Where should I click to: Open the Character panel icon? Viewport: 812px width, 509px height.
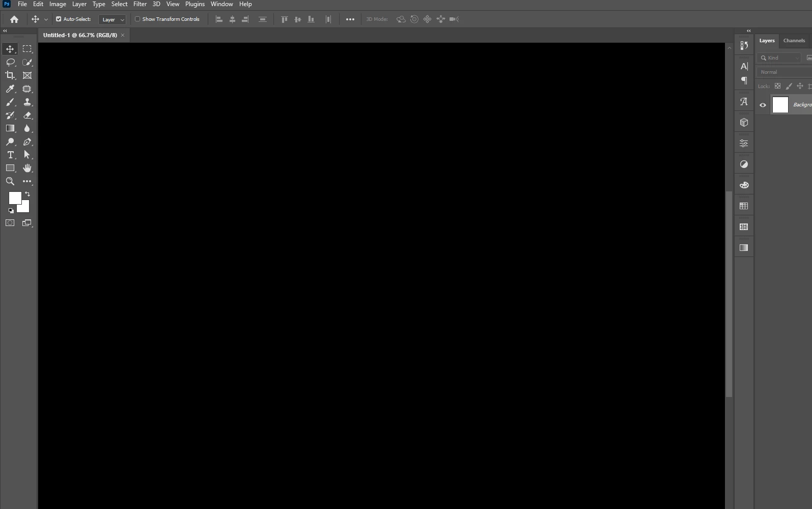pos(744,66)
